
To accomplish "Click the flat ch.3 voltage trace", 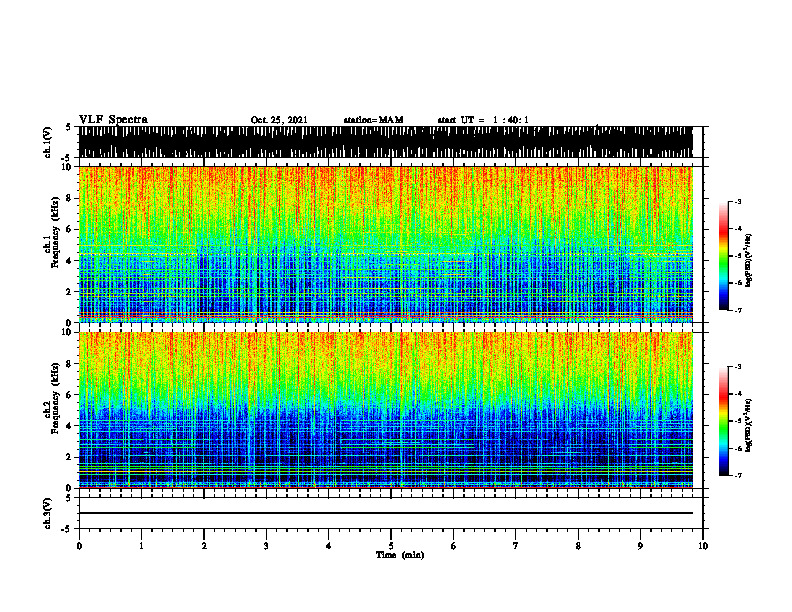I will pyautogui.click(x=386, y=513).
